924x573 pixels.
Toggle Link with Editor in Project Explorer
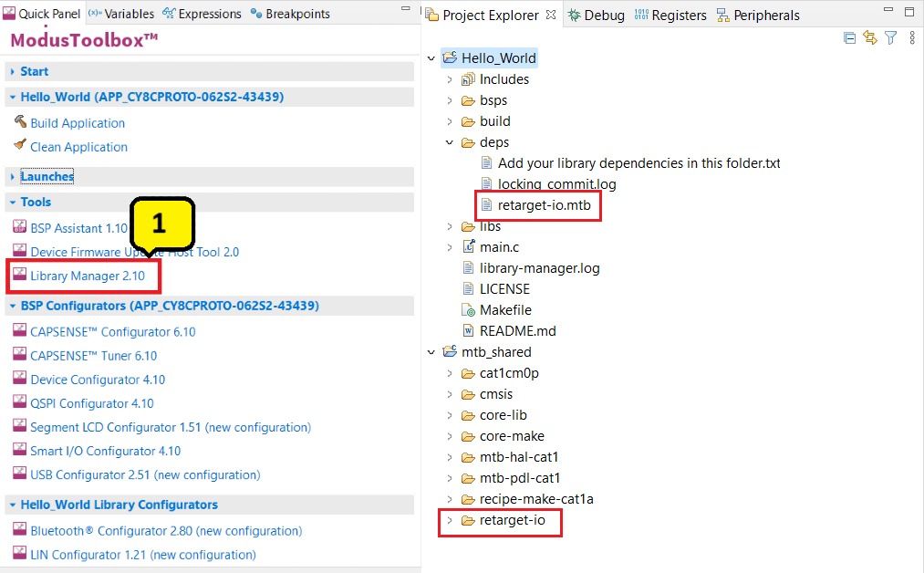[870, 38]
